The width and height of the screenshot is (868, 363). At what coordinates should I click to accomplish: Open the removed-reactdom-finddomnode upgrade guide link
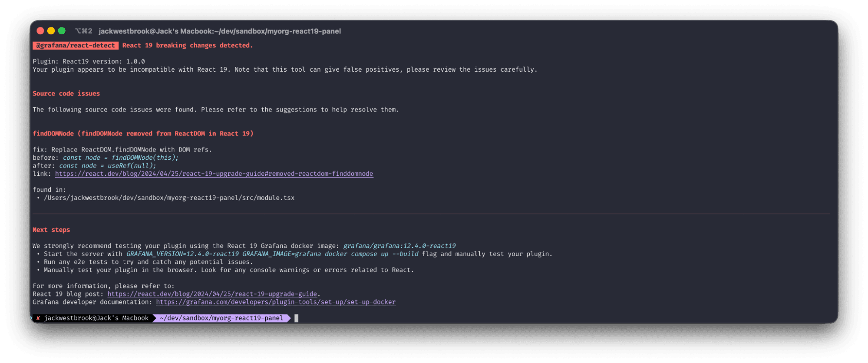tap(214, 174)
